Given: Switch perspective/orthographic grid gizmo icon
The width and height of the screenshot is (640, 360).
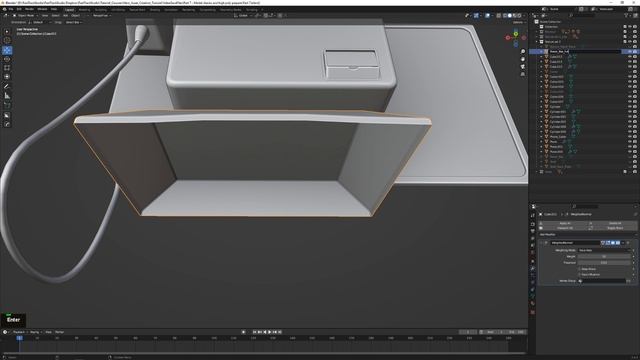Looking at the screenshot, I should pyautogui.click(x=523, y=74).
